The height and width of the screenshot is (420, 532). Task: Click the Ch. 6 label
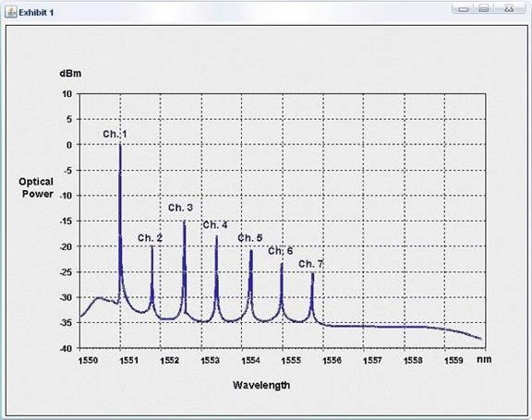[280, 251]
